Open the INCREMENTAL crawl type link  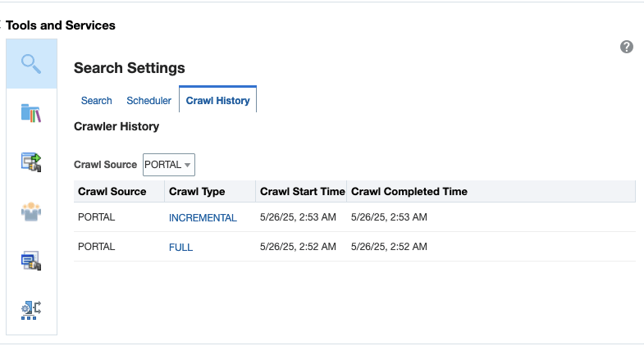coord(203,218)
